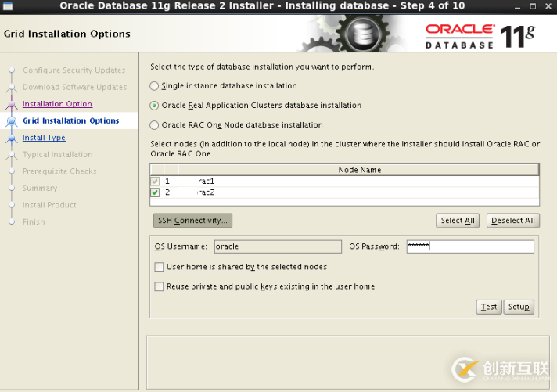Click the step marker icon beside Installation Option

tap(12, 104)
